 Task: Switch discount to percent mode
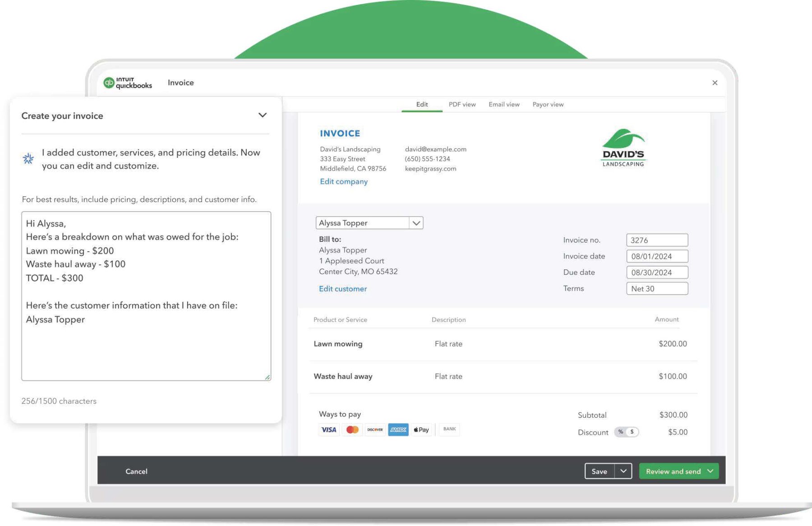click(621, 432)
